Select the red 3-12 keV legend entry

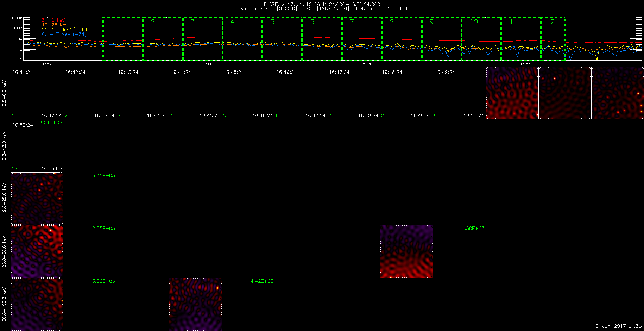point(53,20)
